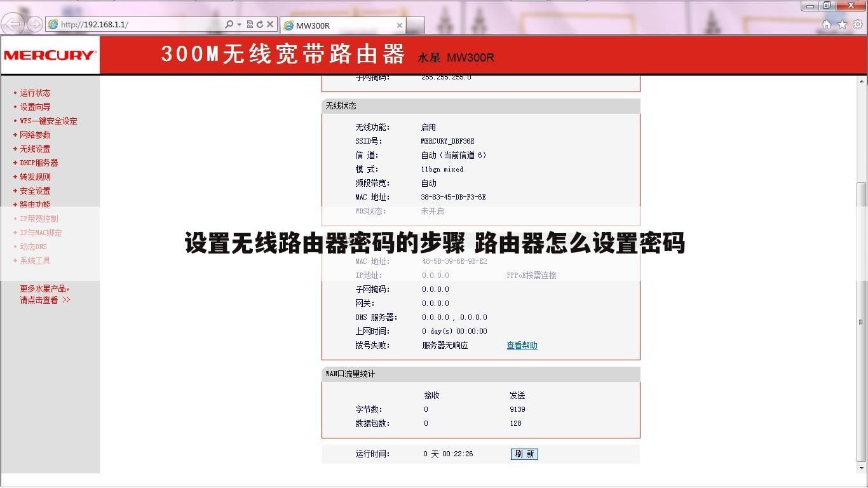Expand the DHCP服务器 menu

tap(39, 163)
